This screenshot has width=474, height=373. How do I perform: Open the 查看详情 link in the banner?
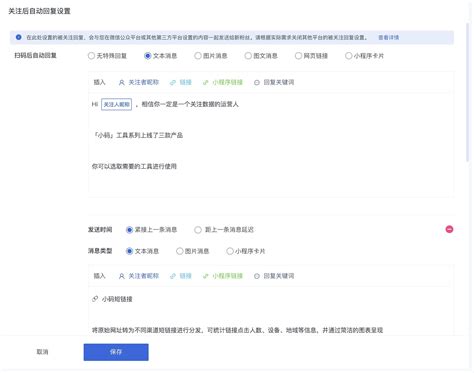[388, 37]
